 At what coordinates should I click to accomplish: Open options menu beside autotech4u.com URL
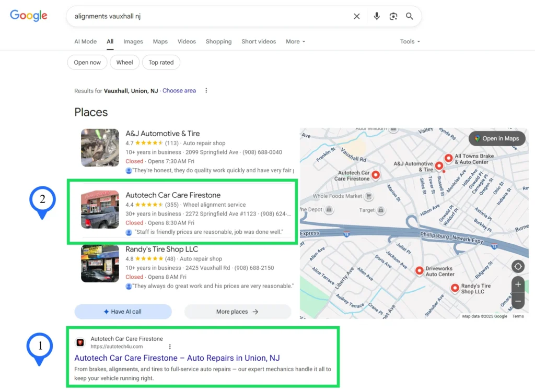click(x=170, y=347)
